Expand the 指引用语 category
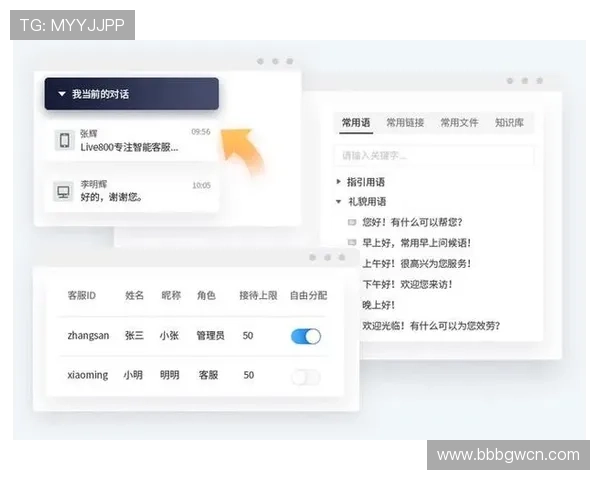Screen dimensions: 600x480 click(x=338, y=181)
